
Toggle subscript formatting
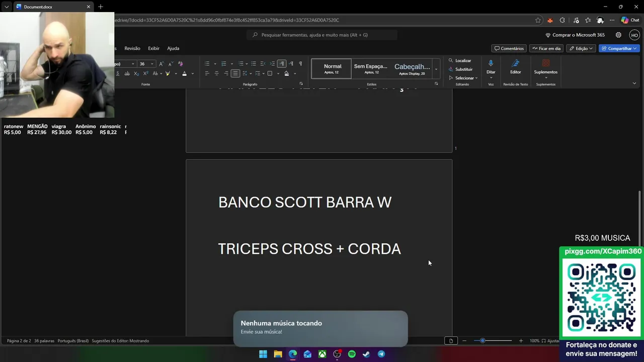[136, 73]
